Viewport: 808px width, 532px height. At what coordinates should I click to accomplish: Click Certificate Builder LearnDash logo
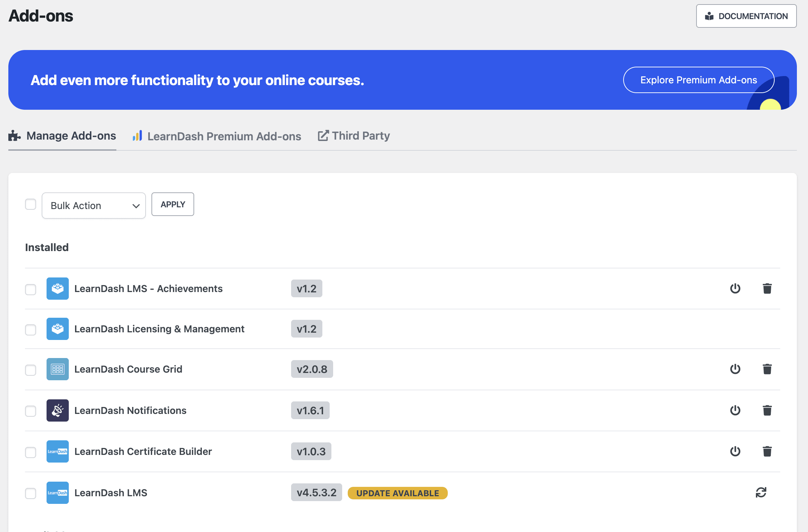(x=58, y=451)
